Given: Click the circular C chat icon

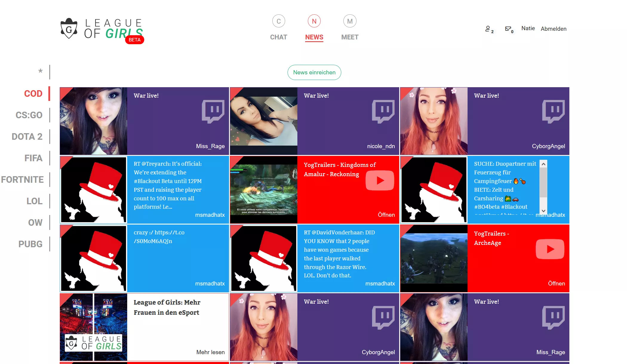Looking at the screenshot, I should pos(279,21).
